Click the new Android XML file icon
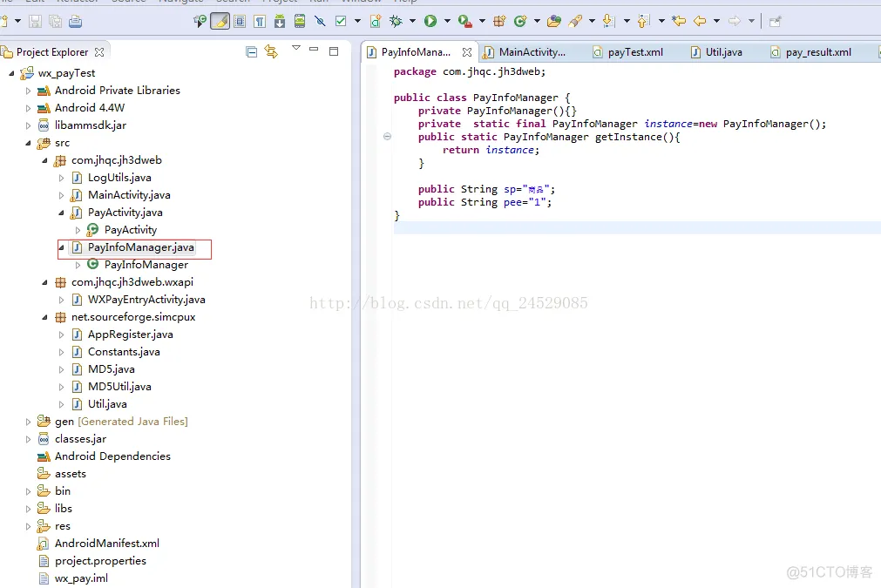The width and height of the screenshot is (881, 588). coord(376,21)
